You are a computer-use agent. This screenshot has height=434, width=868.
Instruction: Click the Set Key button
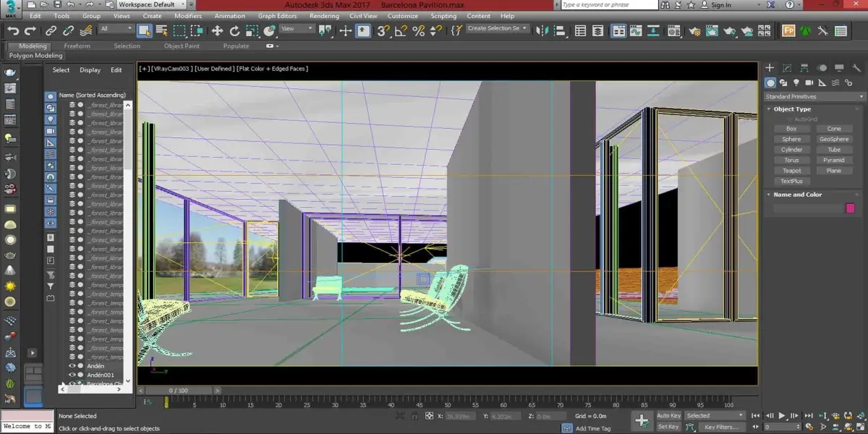668,427
